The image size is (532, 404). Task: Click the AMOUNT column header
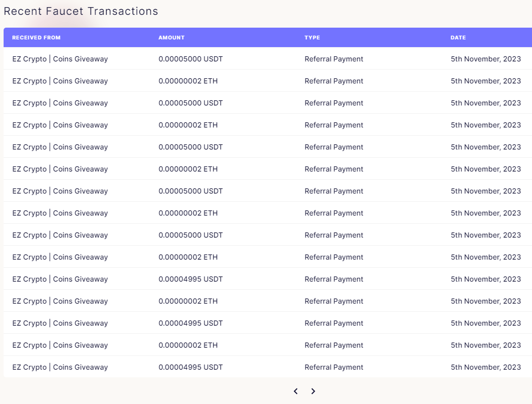(171, 37)
